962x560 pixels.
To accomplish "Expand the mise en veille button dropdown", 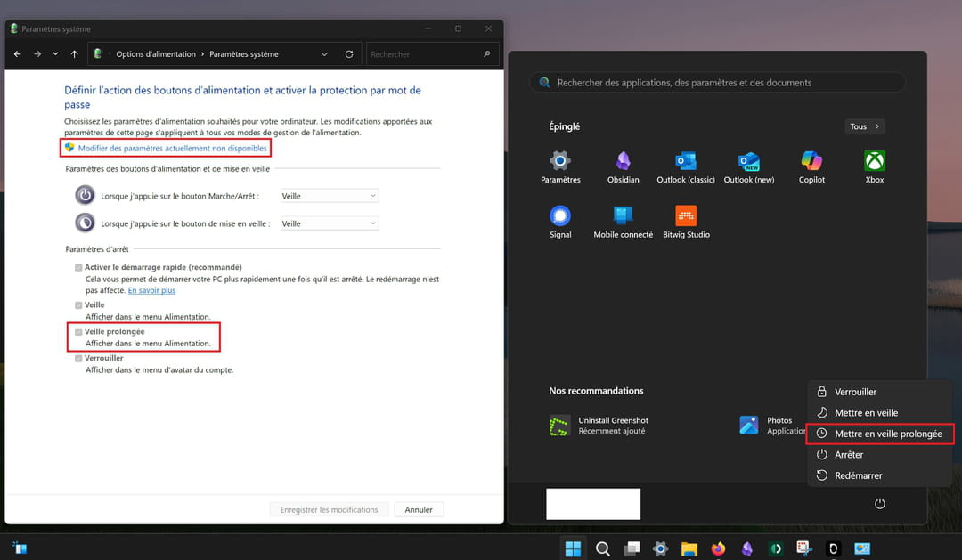I will coord(329,223).
